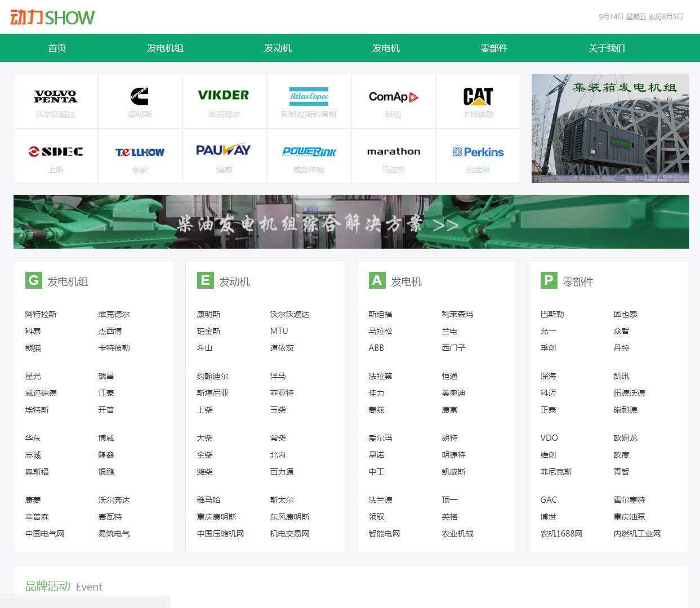The height and width of the screenshot is (608, 700).
Task: Click the 动力SHOW site logo
Action: point(52,17)
